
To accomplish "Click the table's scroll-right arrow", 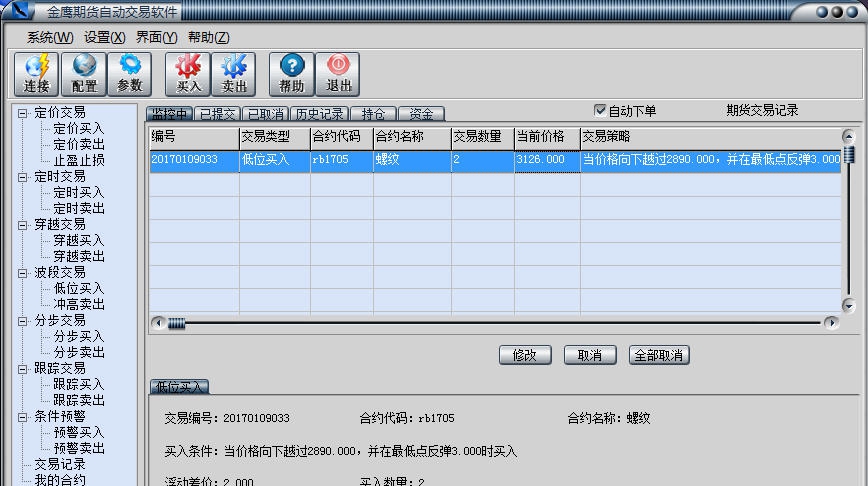I will tap(831, 322).
